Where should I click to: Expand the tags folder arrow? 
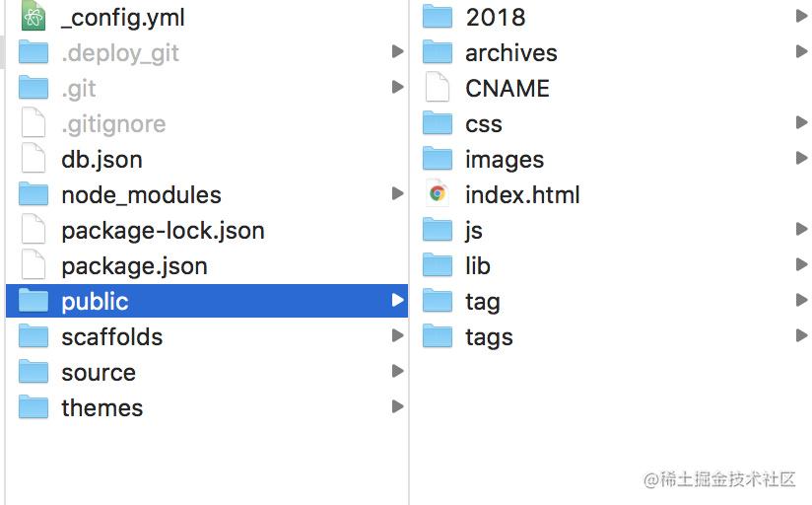tap(801, 336)
